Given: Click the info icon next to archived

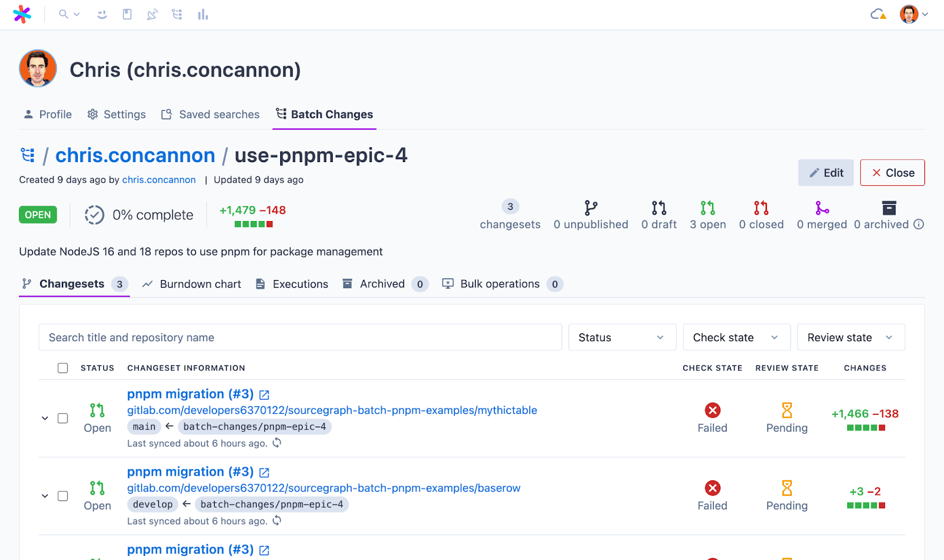Looking at the screenshot, I should click(919, 225).
